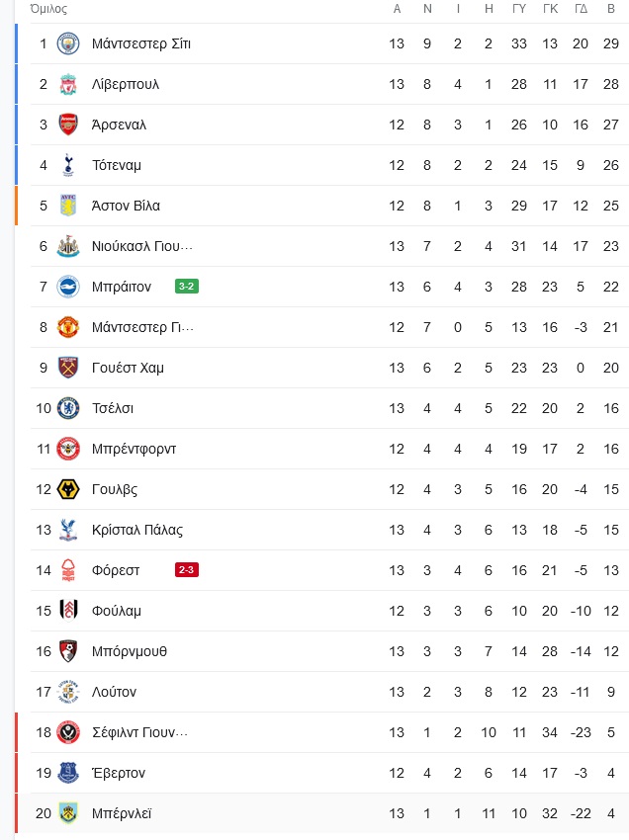Click the Όμιλος column header

coord(48,9)
